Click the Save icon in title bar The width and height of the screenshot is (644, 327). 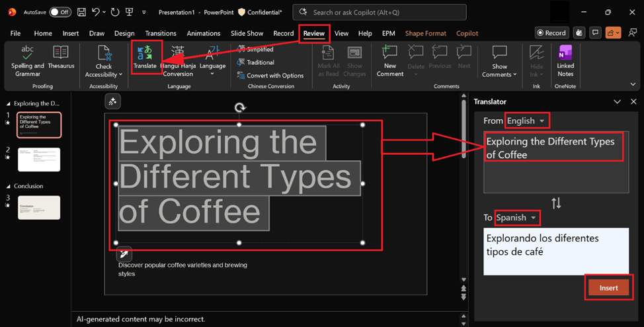82,12
